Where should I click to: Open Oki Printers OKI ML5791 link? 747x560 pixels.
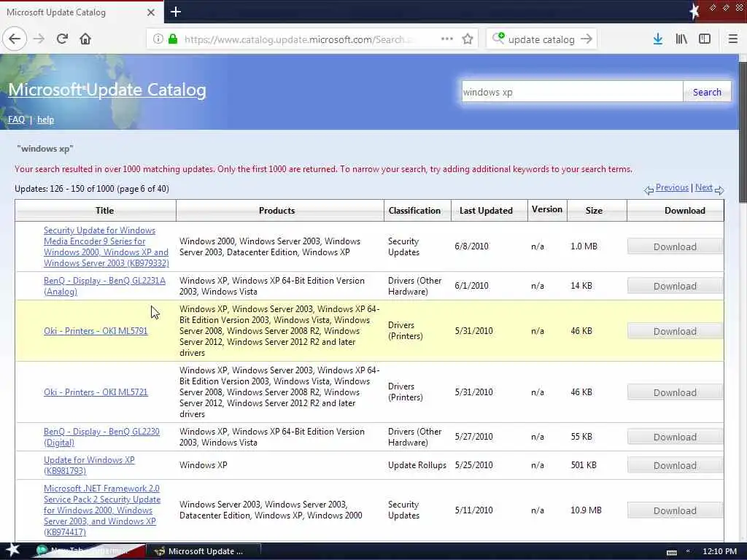point(96,331)
